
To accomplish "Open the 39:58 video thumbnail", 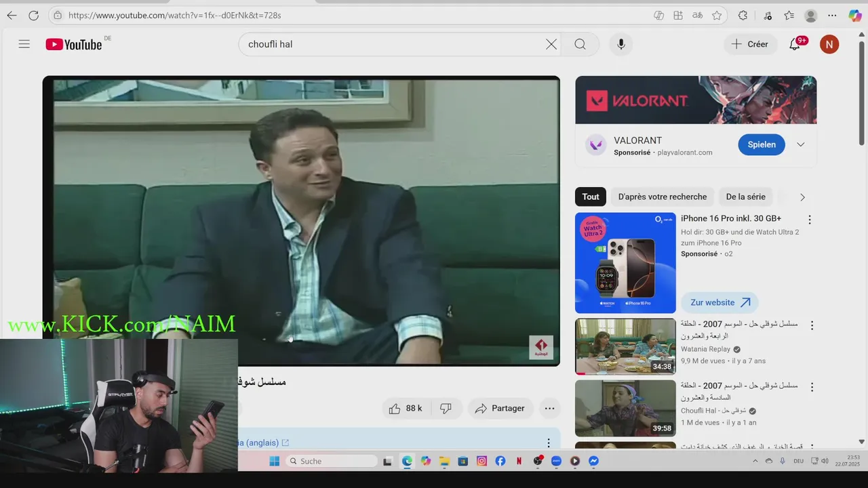I will click(x=625, y=408).
